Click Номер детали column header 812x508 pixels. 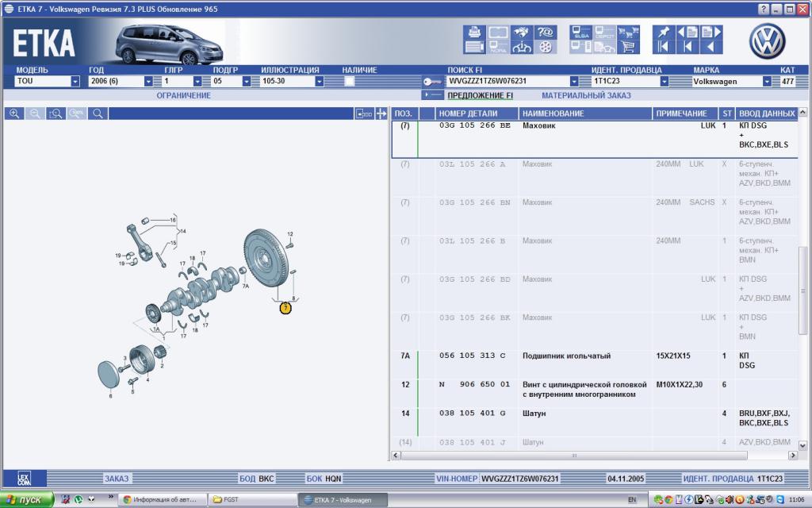click(477, 114)
